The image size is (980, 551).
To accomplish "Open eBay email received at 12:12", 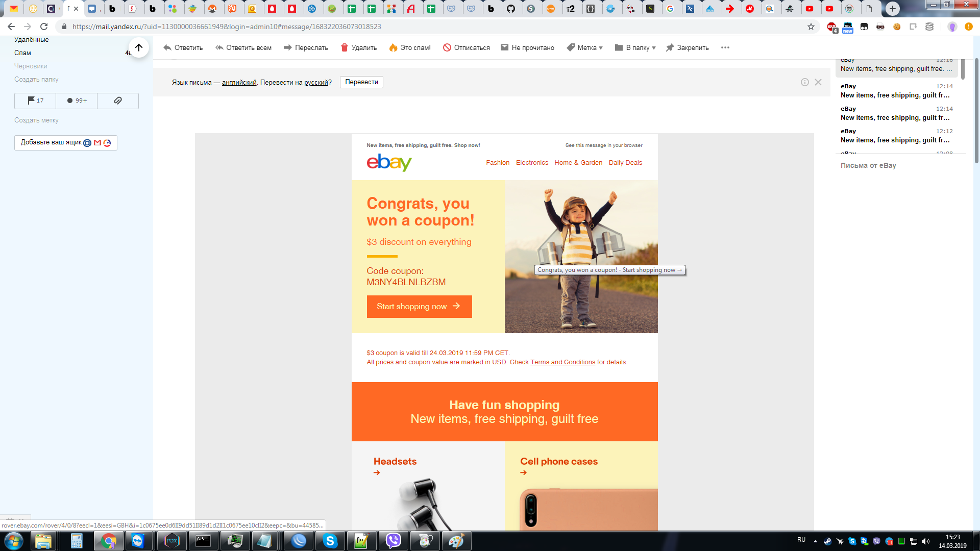I will point(896,136).
